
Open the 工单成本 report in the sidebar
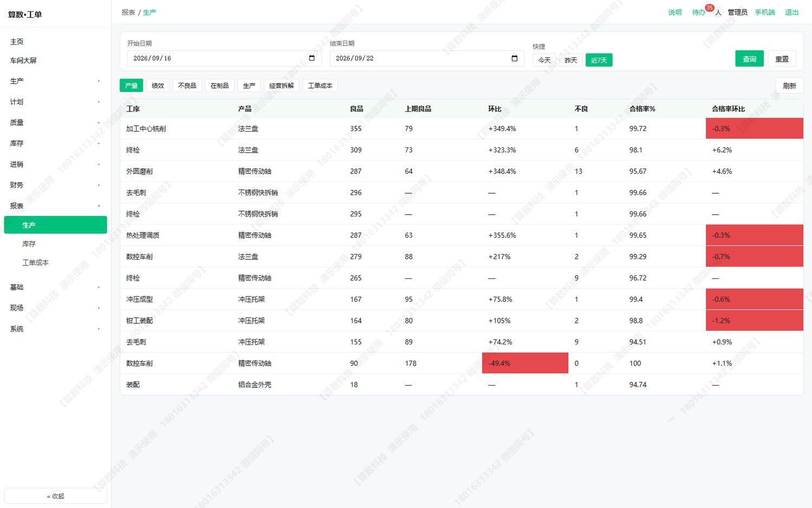coord(55,263)
